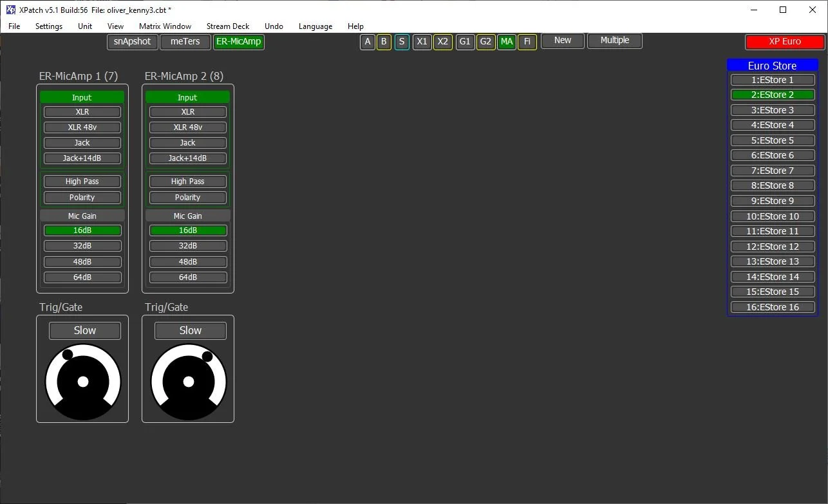Toggle High Pass on ER-MicAmp 2
Image resolution: width=828 pixels, height=504 pixels.
click(188, 182)
